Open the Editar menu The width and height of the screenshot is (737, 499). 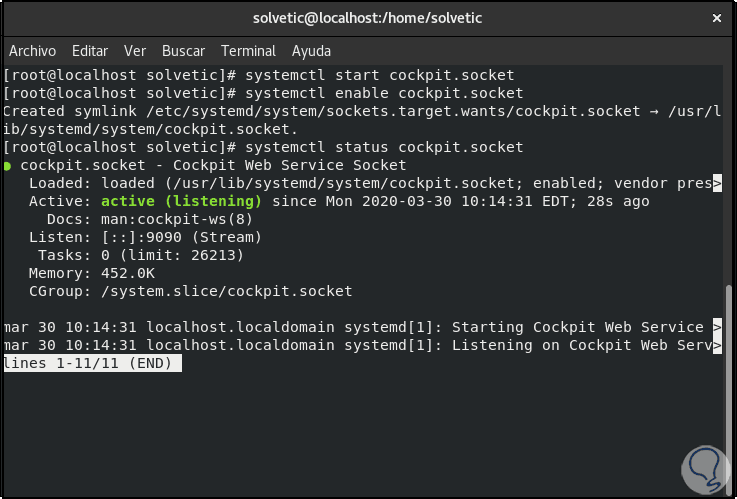(x=90, y=51)
